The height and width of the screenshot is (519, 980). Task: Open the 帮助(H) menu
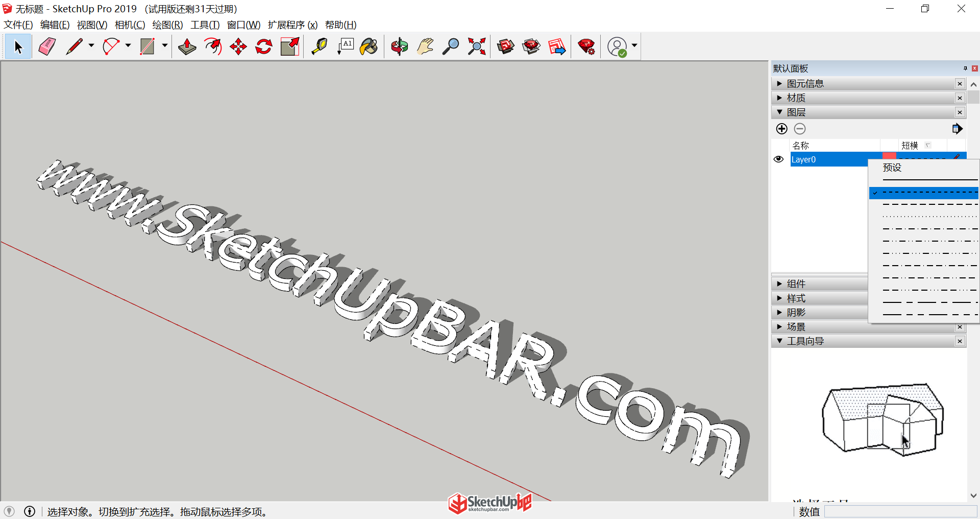tap(340, 25)
